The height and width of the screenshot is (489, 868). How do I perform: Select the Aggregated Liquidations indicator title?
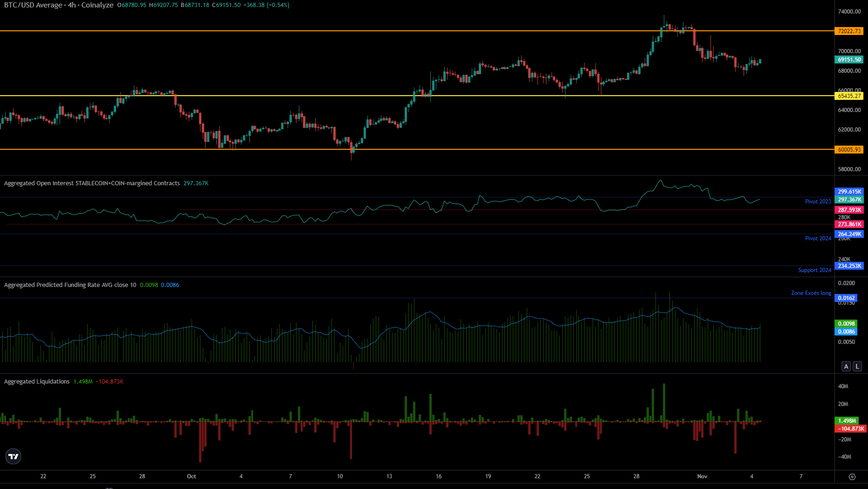point(37,381)
